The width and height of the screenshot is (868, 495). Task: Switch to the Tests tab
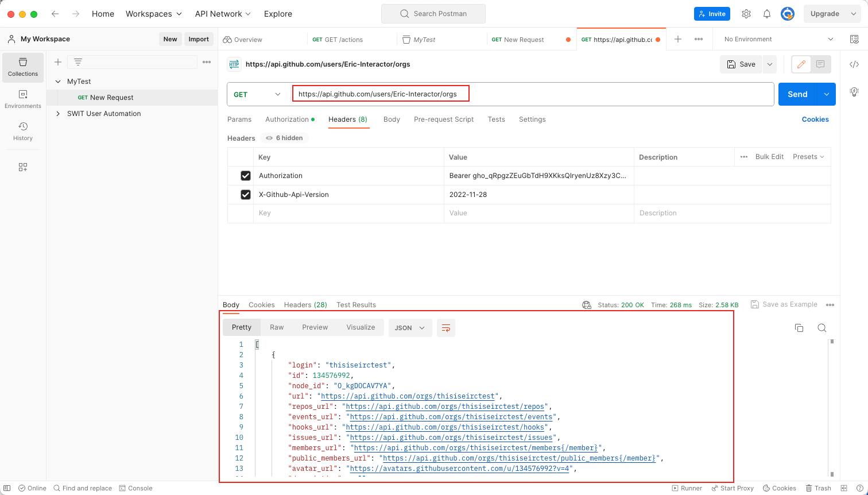pyautogui.click(x=496, y=119)
